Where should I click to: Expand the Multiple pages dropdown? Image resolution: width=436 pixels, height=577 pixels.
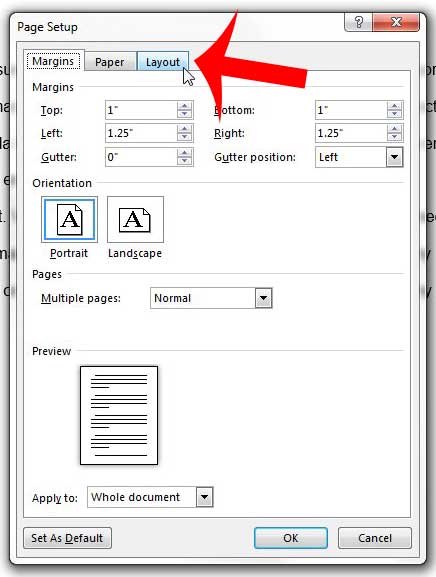tap(263, 298)
